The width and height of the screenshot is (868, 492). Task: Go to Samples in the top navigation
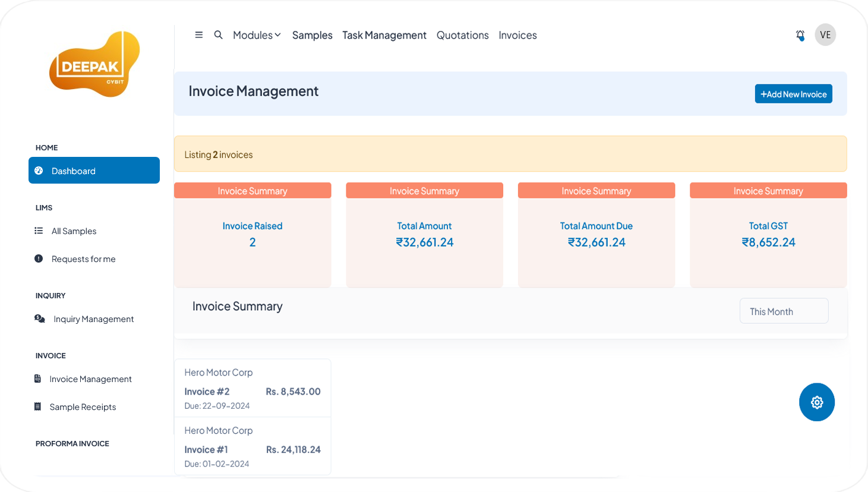coord(312,35)
